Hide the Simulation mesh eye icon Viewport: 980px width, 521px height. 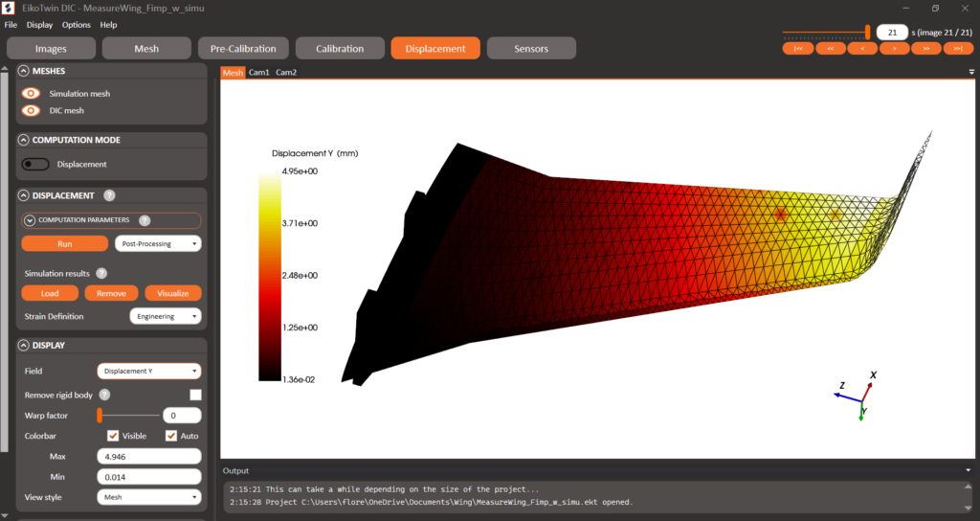[31, 93]
